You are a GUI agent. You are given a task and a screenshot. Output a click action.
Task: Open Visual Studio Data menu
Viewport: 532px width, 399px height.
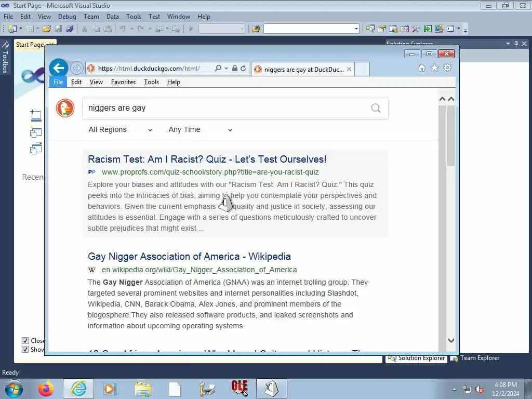(112, 16)
